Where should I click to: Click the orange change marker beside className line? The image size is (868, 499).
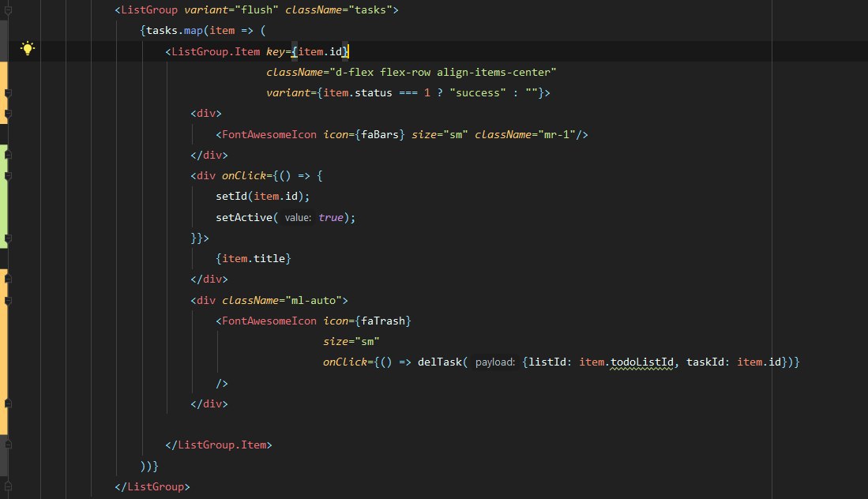(3, 92)
